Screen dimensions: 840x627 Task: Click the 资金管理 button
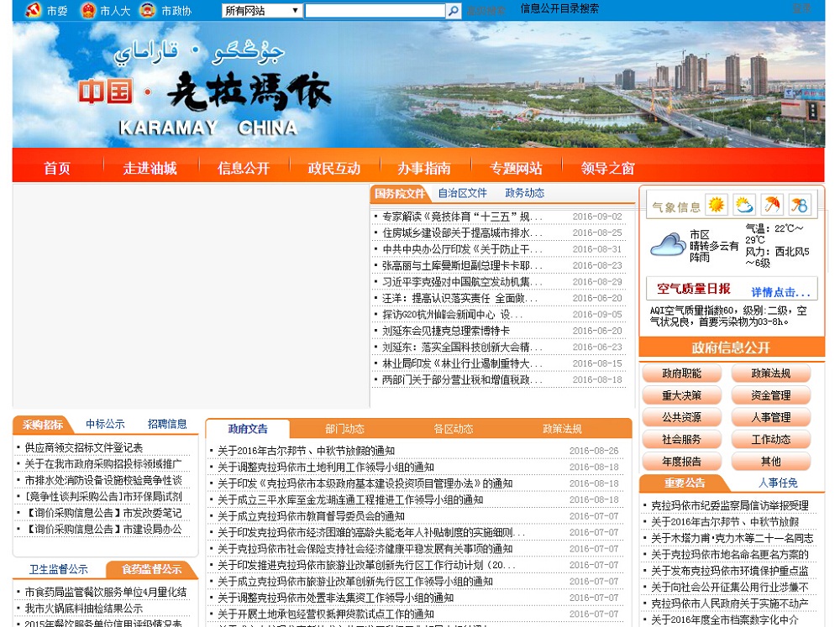pos(771,395)
